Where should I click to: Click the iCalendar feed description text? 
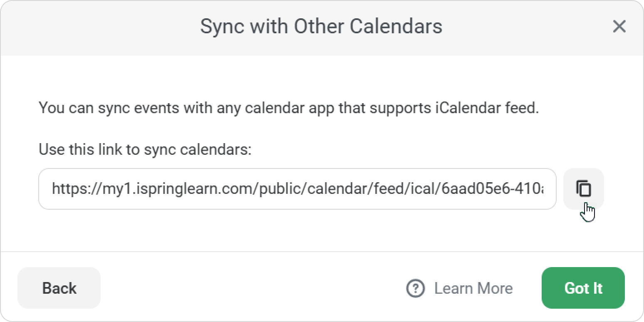tap(289, 108)
